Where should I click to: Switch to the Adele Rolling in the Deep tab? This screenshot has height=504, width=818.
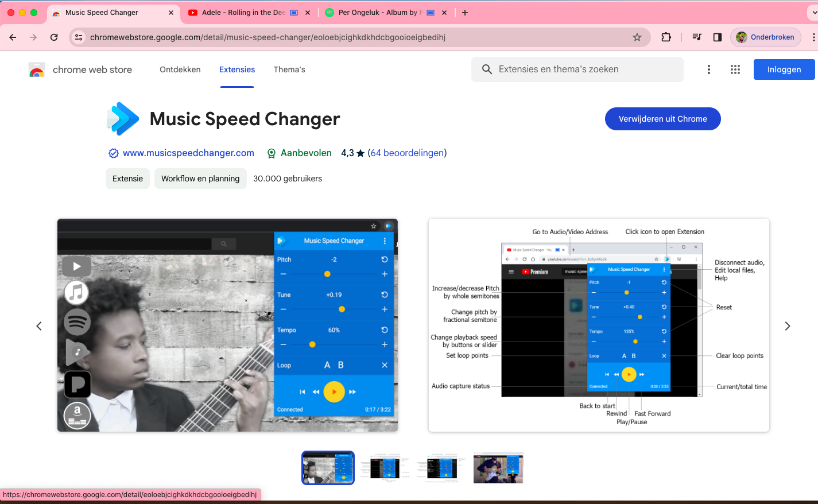click(243, 13)
